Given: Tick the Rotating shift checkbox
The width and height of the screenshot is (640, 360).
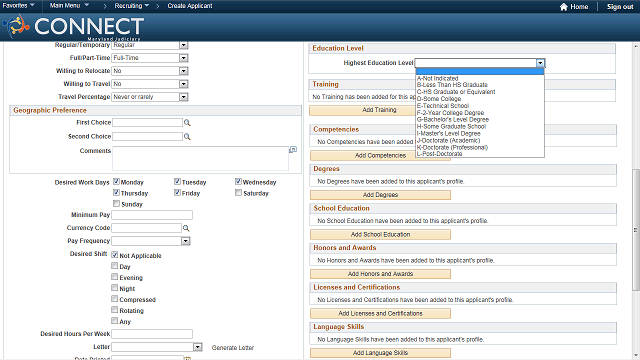Looking at the screenshot, I should 115,310.
